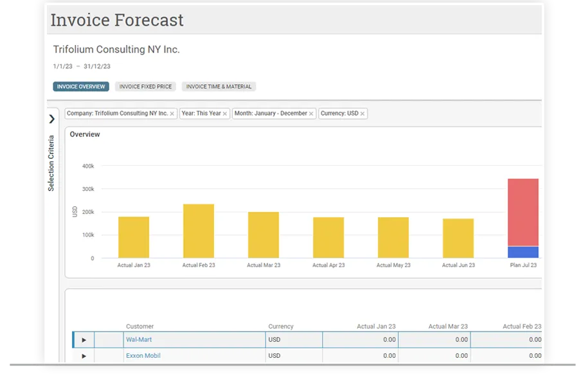Click the Company: Trifolium Consulting NY Inc. chip text
The image size is (588, 381).
(x=118, y=113)
